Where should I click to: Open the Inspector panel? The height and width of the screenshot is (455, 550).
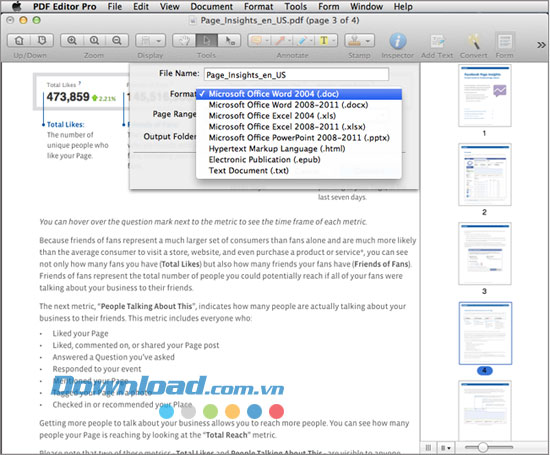click(398, 41)
